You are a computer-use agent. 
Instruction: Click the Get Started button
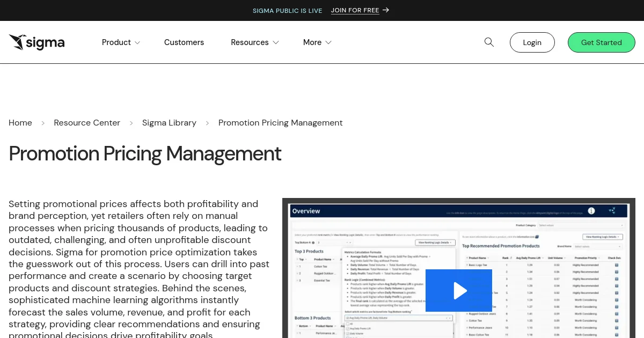pos(601,42)
